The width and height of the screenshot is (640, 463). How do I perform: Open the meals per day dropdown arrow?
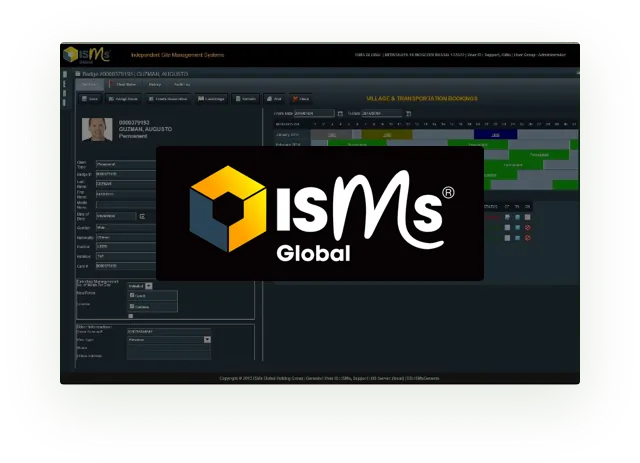pyautogui.click(x=149, y=286)
